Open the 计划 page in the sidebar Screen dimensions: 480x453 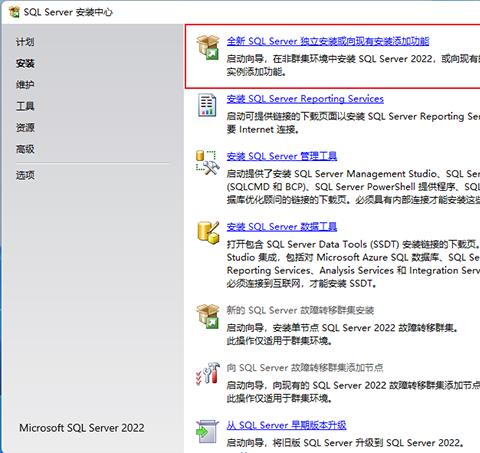25,42
